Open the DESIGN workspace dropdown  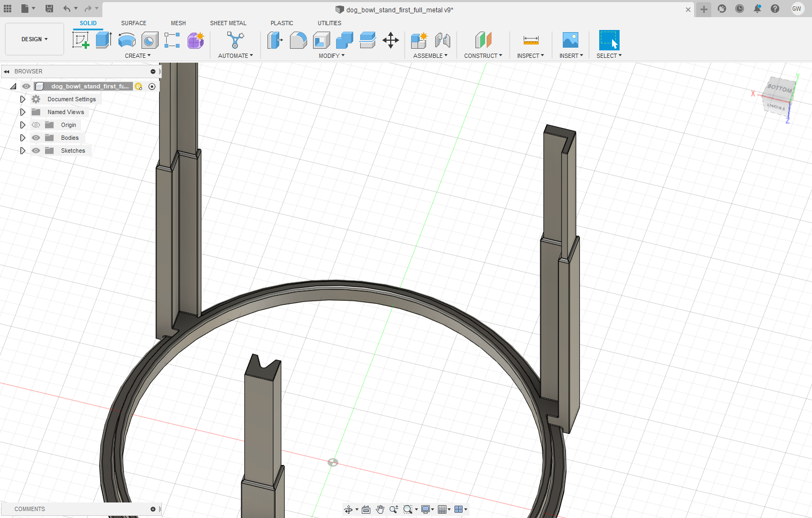click(x=34, y=39)
